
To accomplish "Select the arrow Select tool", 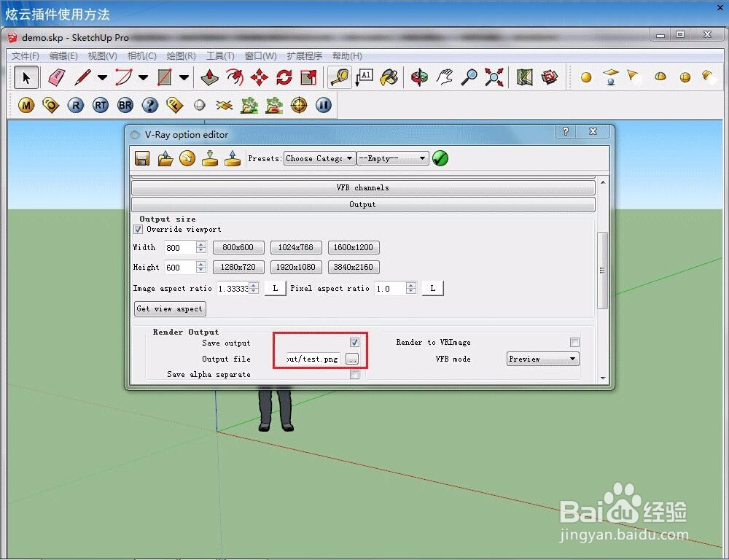I will click(26, 77).
